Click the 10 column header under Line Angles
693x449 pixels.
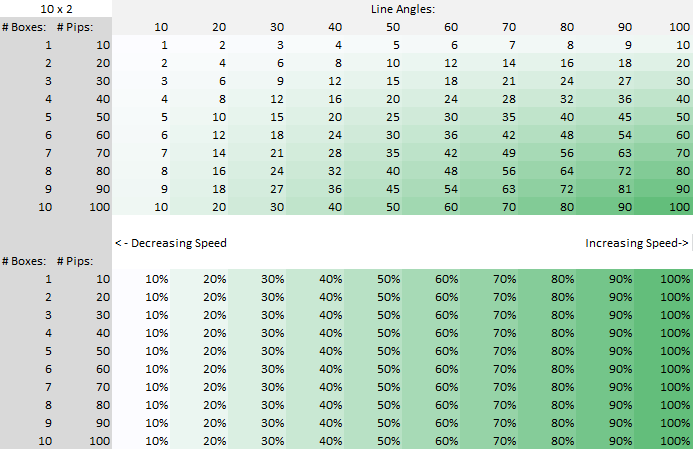(161, 27)
